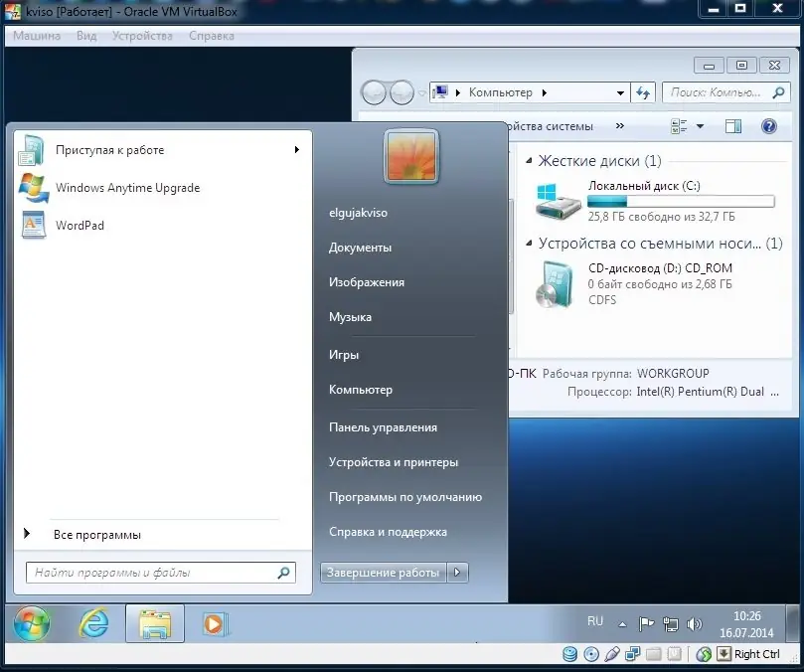This screenshot has height=672, width=804.
Task: Click the Свойства системы toolbar button
Action: point(553,125)
